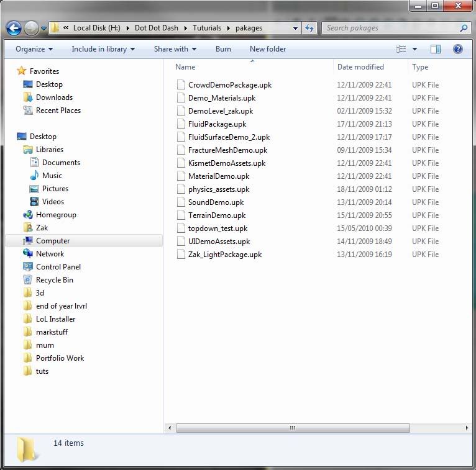This screenshot has width=476, height=470.
Task: Open the Videos library
Action: (x=47, y=202)
